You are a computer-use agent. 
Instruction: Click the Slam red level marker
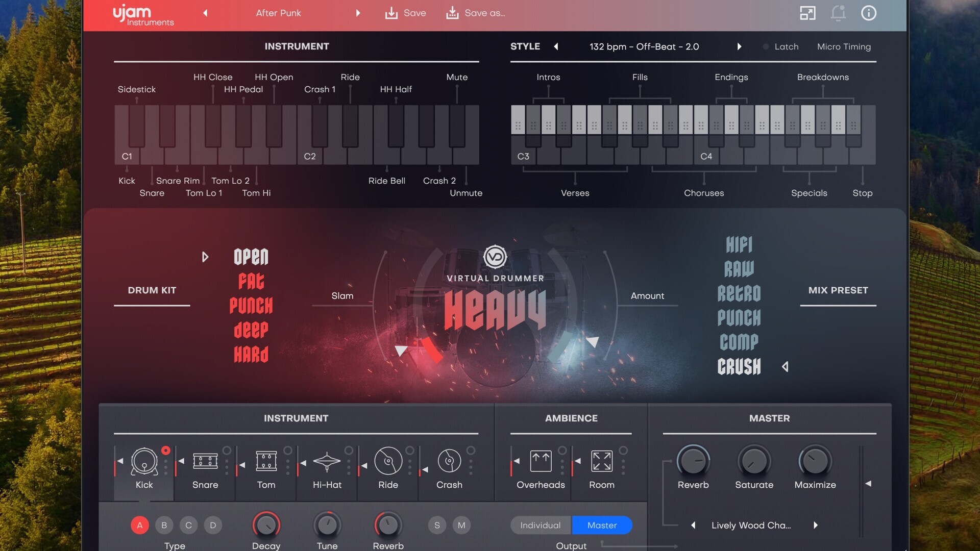[x=432, y=350]
